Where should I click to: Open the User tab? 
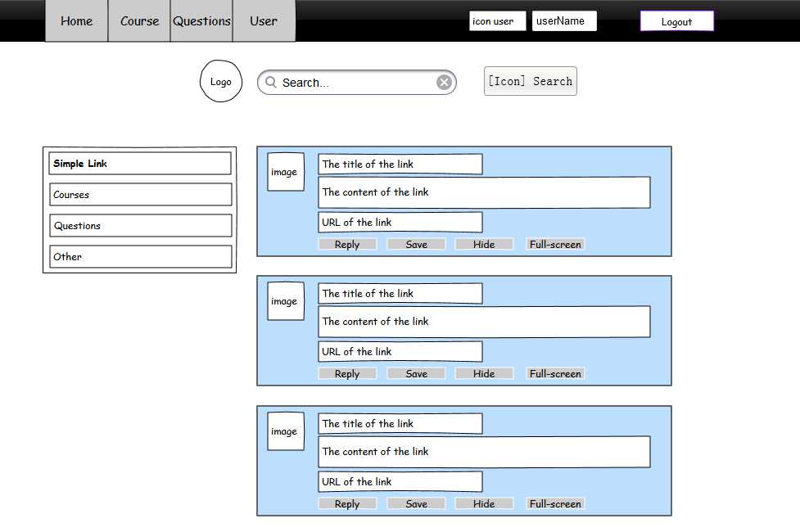tap(264, 21)
